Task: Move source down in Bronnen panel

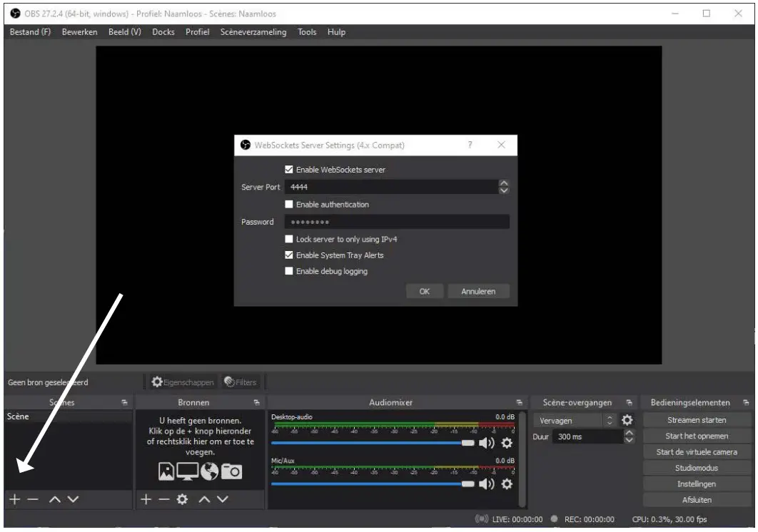Action: (x=223, y=499)
